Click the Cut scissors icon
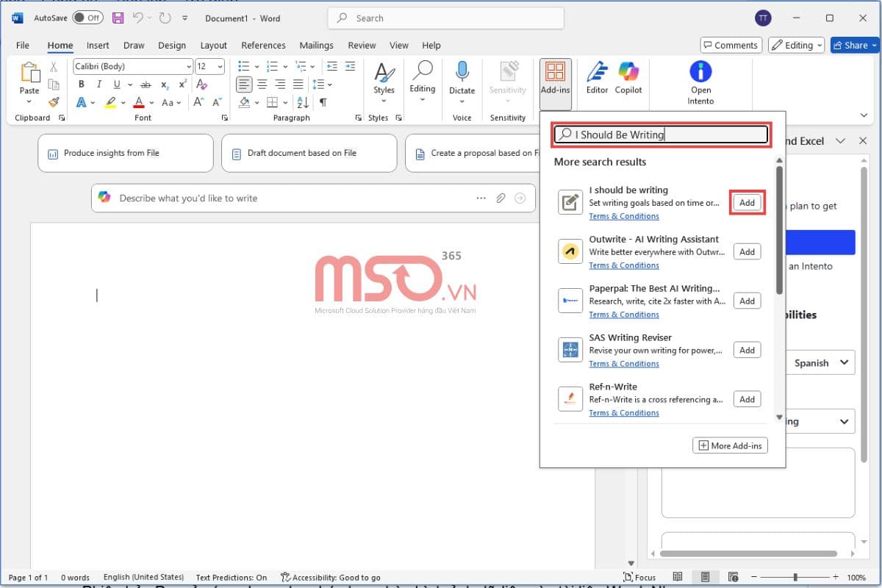Viewport: 882px width, 588px height. click(54, 67)
